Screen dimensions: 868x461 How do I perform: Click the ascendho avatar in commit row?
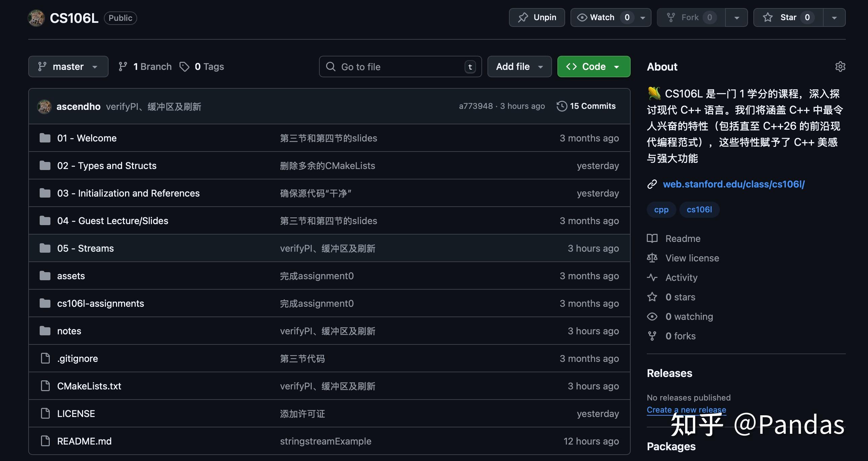[44, 107]
